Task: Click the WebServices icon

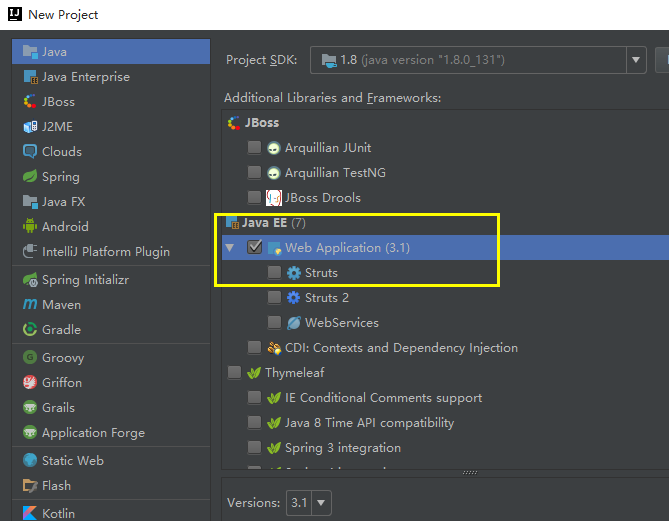Action: [294, 323]
